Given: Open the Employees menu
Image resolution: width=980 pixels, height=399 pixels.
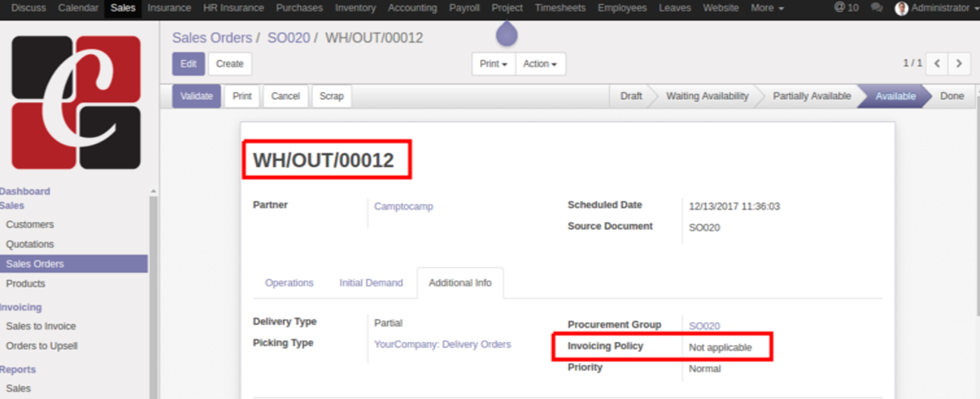Looking at the screenshot, I should point(622,8).
